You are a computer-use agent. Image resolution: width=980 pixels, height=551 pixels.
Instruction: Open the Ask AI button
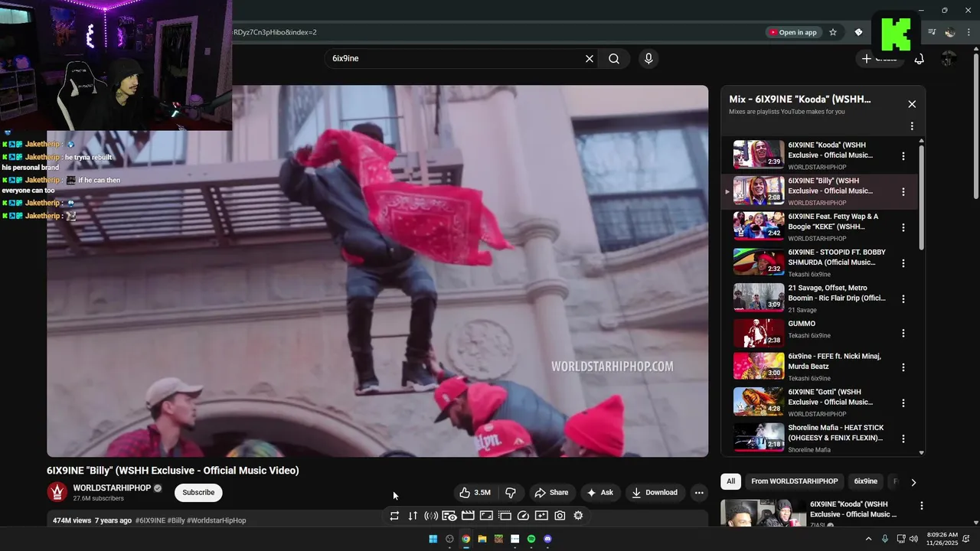click(600, 493)
